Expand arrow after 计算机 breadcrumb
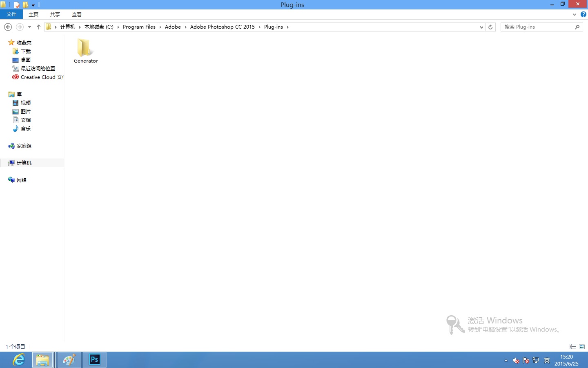The height and width of the screenshot is (368, 588). [80, 27]
